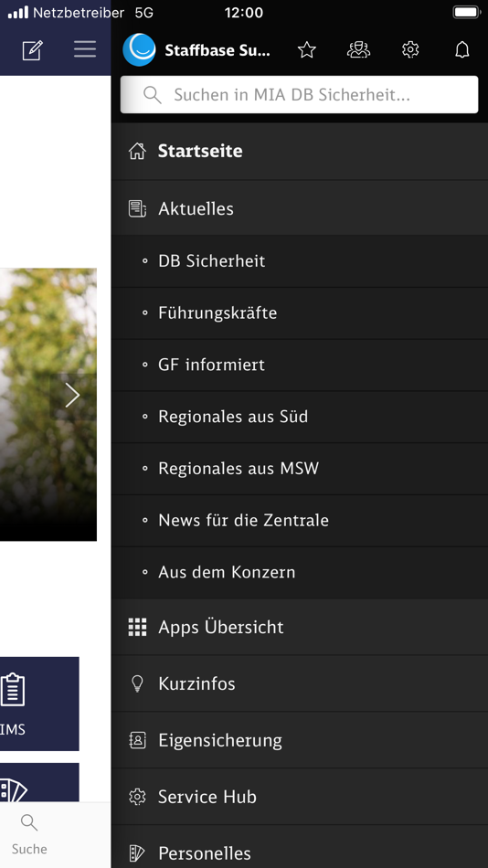This screenshot has height=868, width=488.
Task: Click the magnifier icon in search field
Action: tap(152, 95)
